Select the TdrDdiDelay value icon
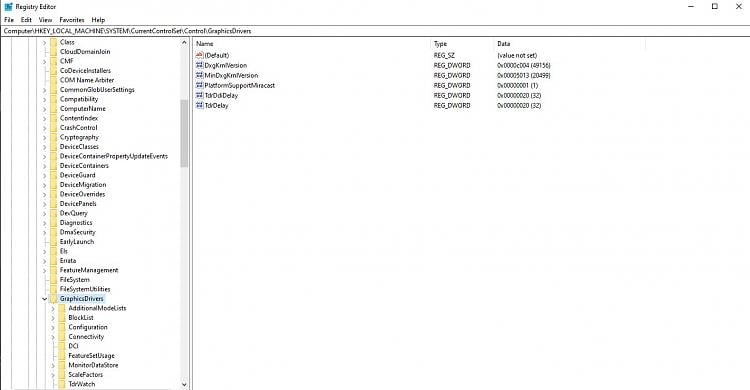 tap(199, 95)
